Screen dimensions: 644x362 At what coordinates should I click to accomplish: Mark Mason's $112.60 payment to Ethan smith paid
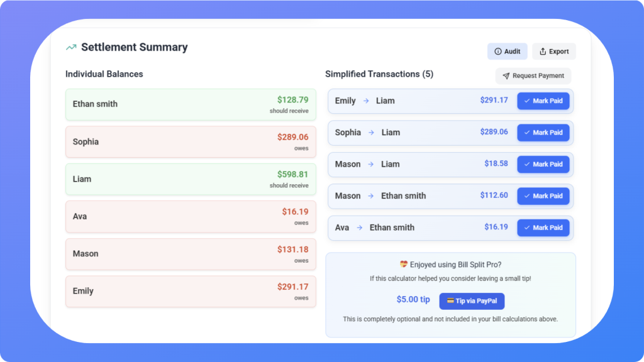click(x=543, y=196)
